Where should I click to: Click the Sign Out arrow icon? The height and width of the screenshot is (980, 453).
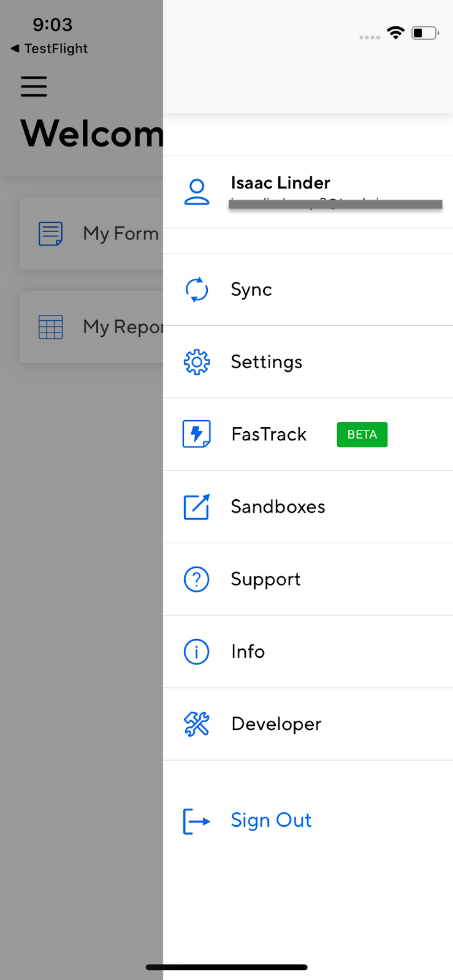(197, 821)
